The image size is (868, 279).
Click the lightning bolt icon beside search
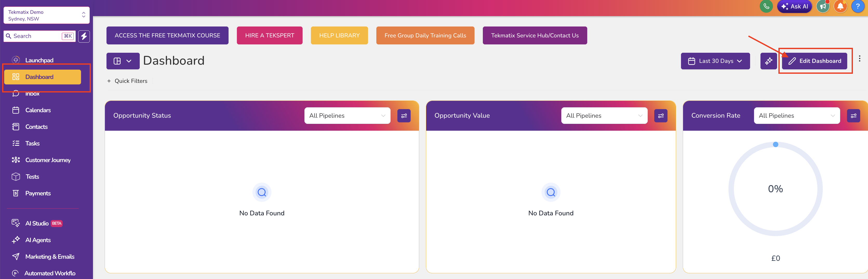click(84, 36)
